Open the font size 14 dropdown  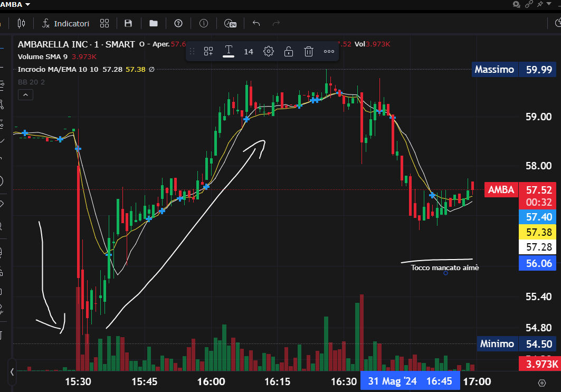(x=249, y=52)
